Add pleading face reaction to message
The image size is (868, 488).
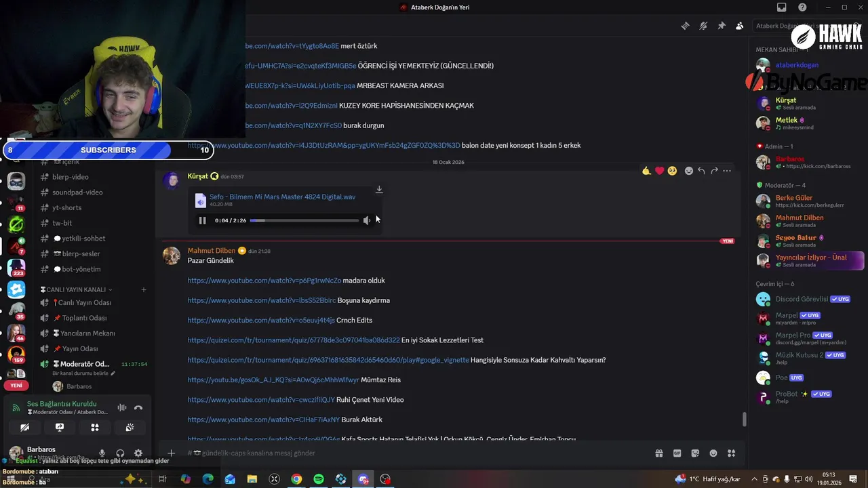(x=672, y=171)
